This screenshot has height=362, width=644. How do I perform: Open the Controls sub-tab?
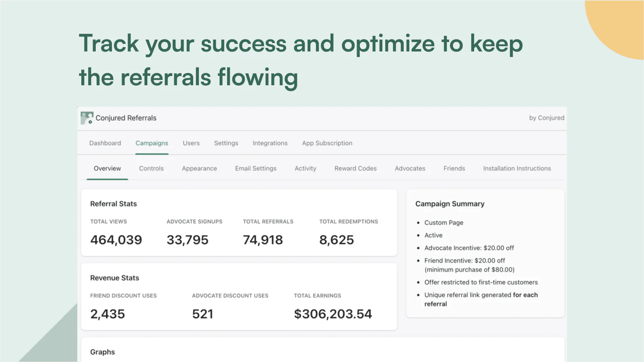click(151, 169)
